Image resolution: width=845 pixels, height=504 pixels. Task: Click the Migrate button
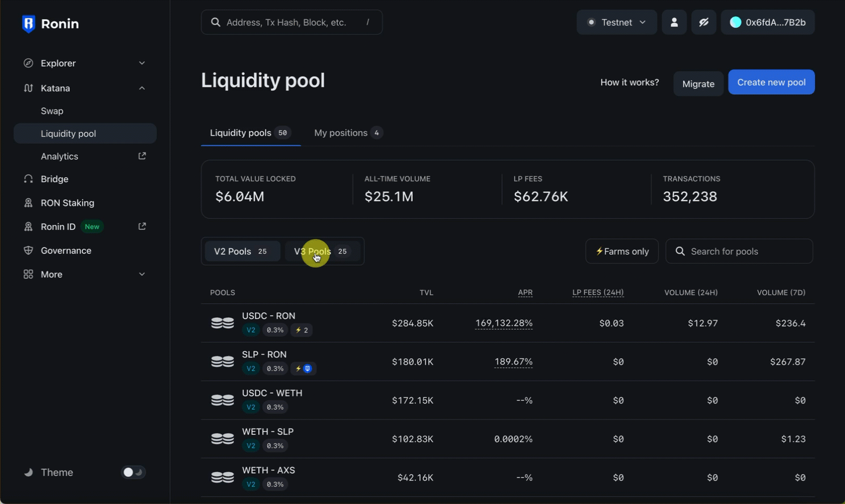698,84
